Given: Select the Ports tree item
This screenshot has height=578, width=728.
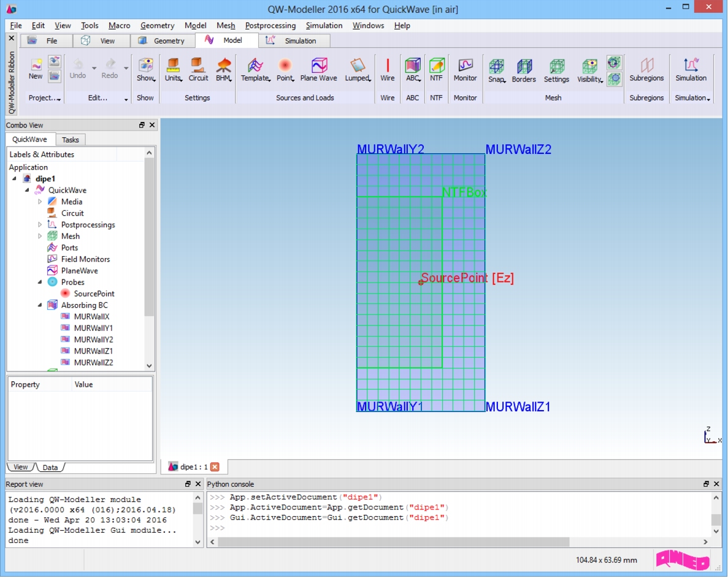Looking at the screenshot, I should 69,248.
